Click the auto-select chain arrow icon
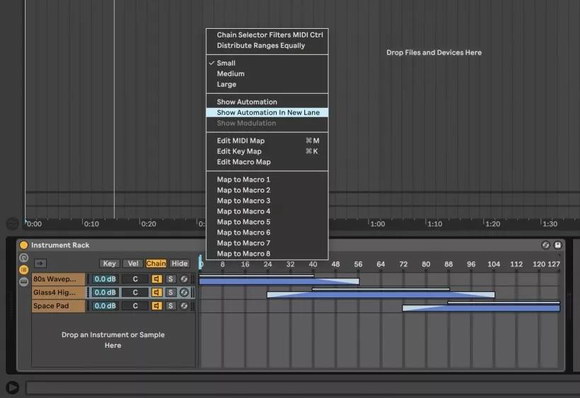The width and height of the screenshot is (580, 398). pos(40,263)
